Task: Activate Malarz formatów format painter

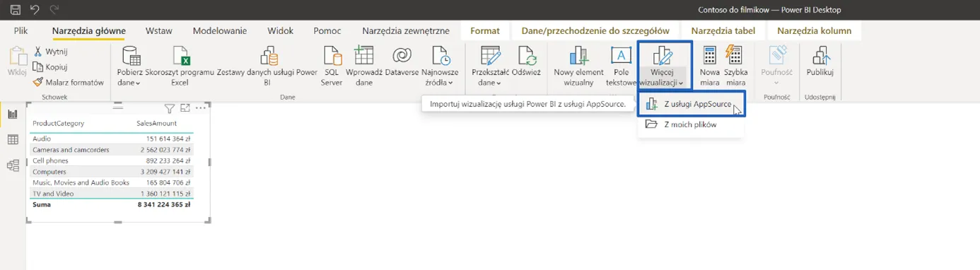Action: pos(69,82)
